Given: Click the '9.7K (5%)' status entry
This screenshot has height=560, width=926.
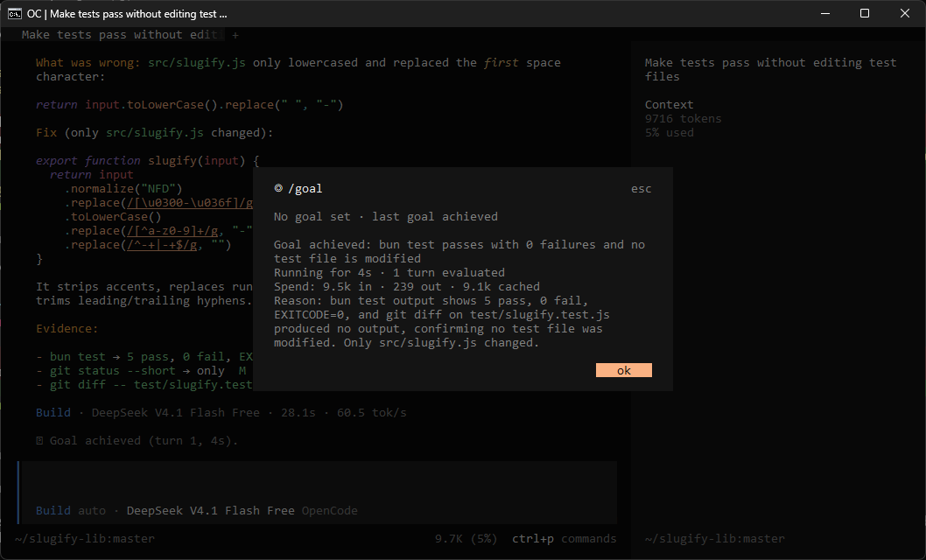Looking at the screenshot, I should point(466,539).
